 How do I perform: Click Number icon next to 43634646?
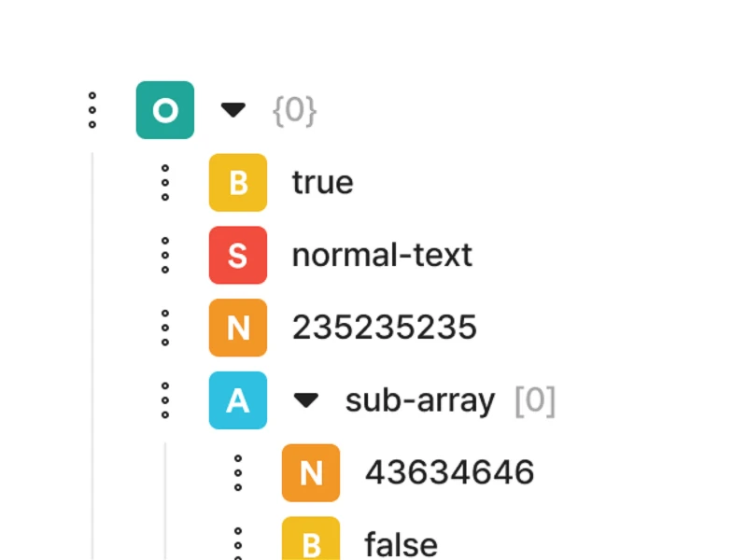[x=311, y=473]
